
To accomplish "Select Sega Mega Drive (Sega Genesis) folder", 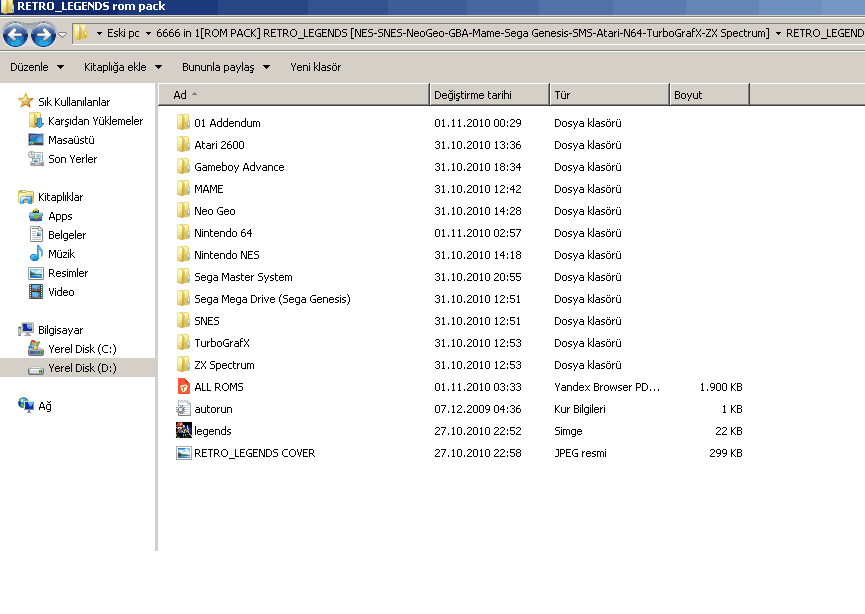I will (x=272, y=299).
